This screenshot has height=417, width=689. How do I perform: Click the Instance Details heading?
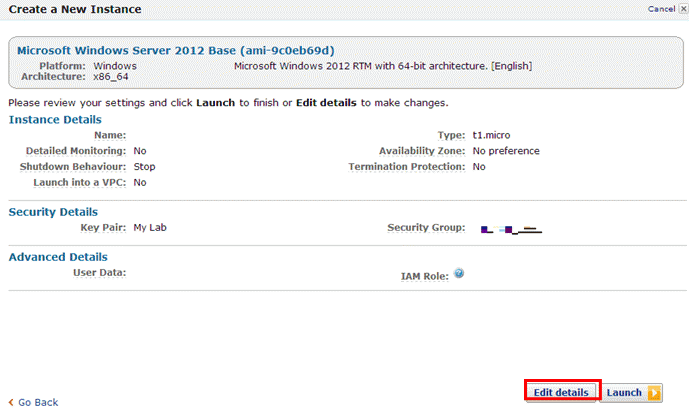click(55, 120)
